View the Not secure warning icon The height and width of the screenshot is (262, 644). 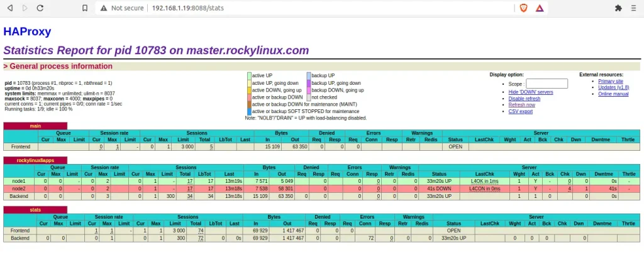[x=104, y=8]
